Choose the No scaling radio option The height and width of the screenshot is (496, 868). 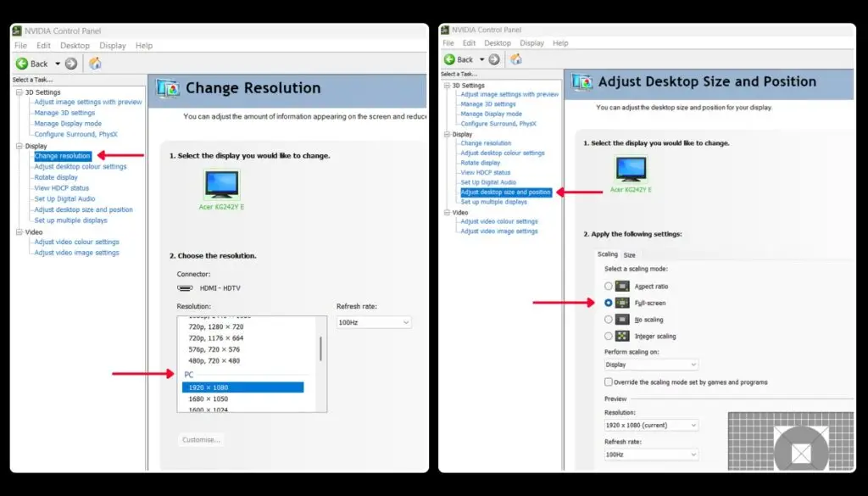(x=609, y=320)
